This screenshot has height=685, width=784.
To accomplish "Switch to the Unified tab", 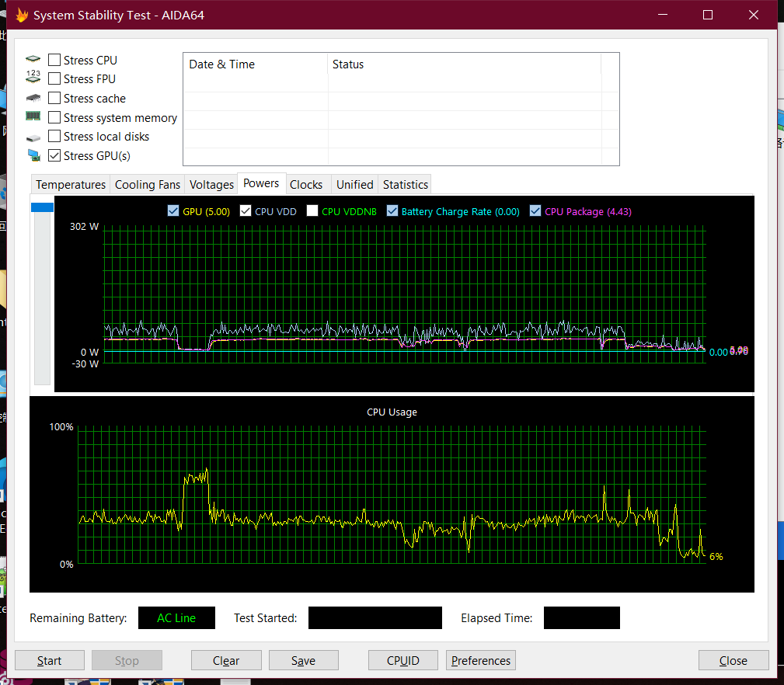I will click(x=354, y=184).
